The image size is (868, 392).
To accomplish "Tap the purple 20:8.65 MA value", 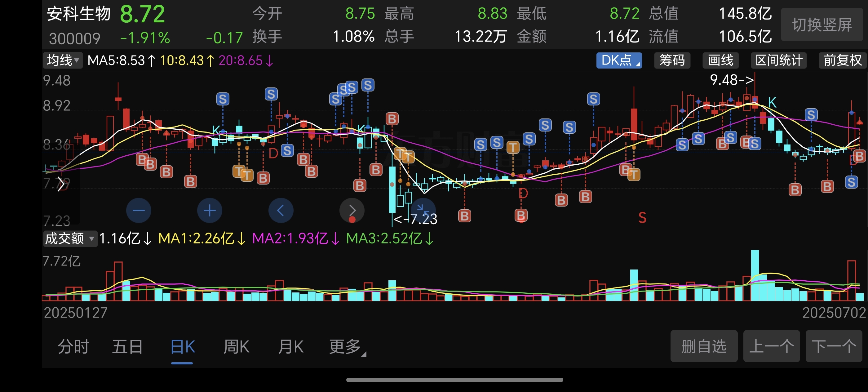I will point(246,61).
